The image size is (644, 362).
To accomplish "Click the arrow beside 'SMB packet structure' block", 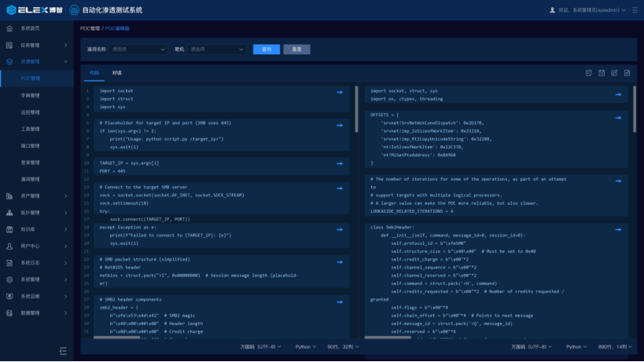I will [340, 262].
